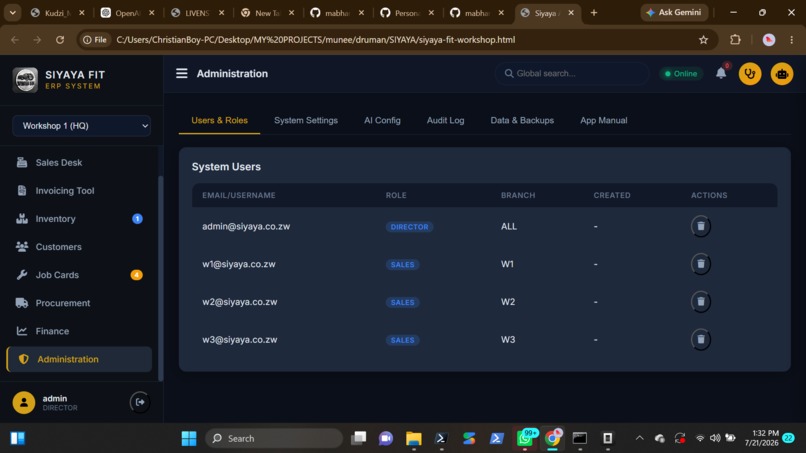
Task: Click SALES badge for w3@siyaya.co.zw
Action: [402, 340]
